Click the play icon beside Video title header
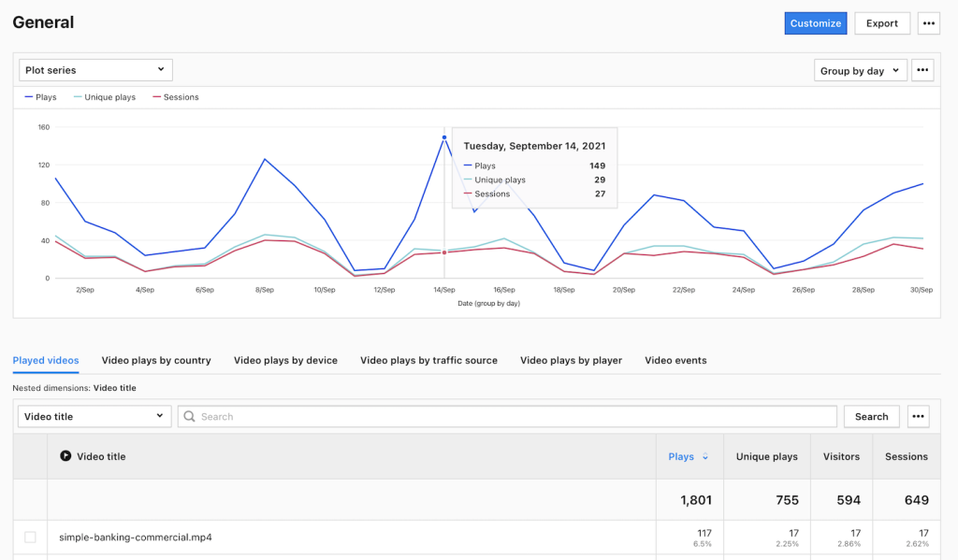Screen dimensions: 958x560 click(x=65, y=456)
